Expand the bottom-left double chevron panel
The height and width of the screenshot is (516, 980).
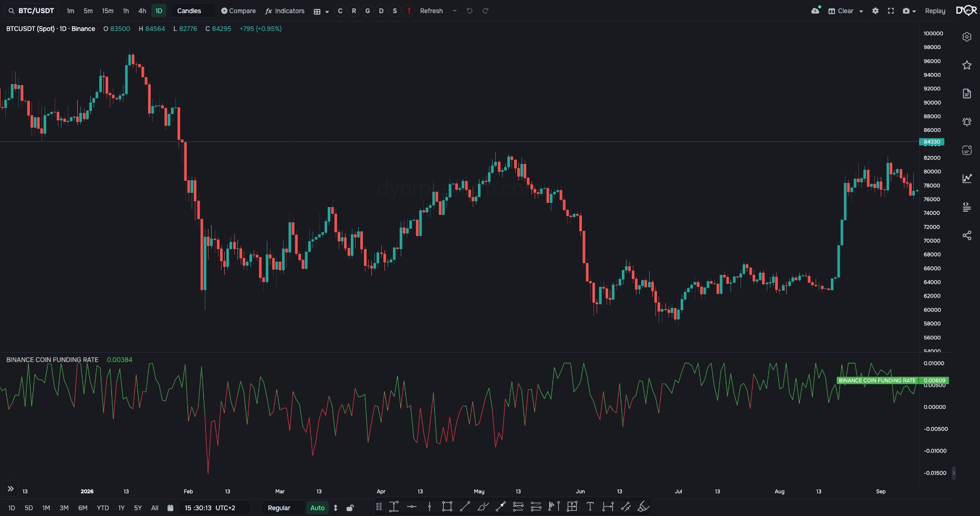[11, 489]
